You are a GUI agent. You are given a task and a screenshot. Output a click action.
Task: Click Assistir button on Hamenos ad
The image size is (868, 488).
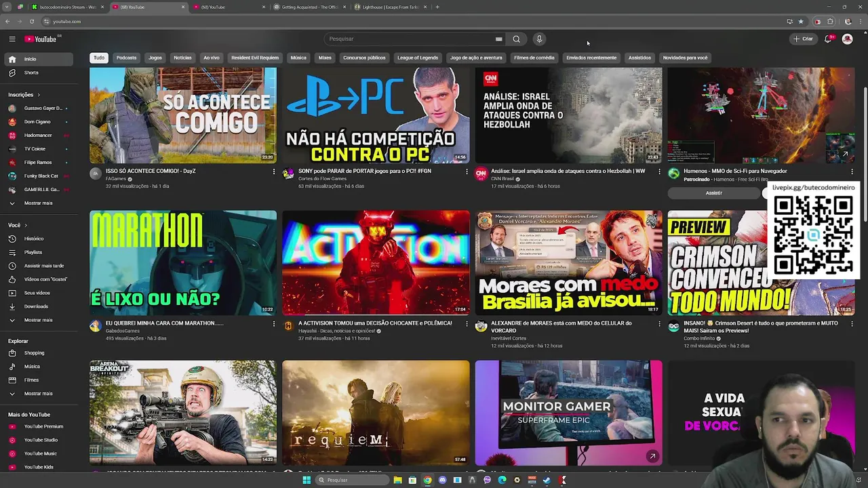(x=714, y=193)
